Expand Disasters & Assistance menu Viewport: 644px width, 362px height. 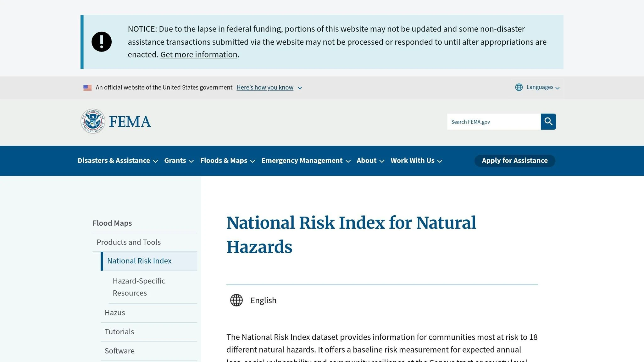tap(118, 161)
